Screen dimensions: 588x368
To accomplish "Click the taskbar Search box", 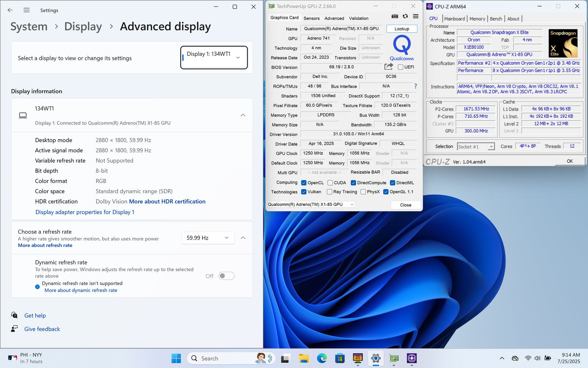I will point(231,358).
